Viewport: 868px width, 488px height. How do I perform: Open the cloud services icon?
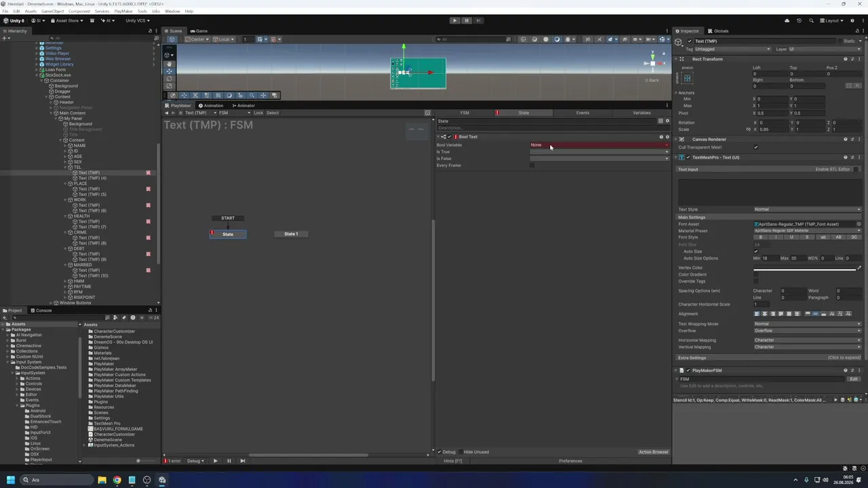787,20
